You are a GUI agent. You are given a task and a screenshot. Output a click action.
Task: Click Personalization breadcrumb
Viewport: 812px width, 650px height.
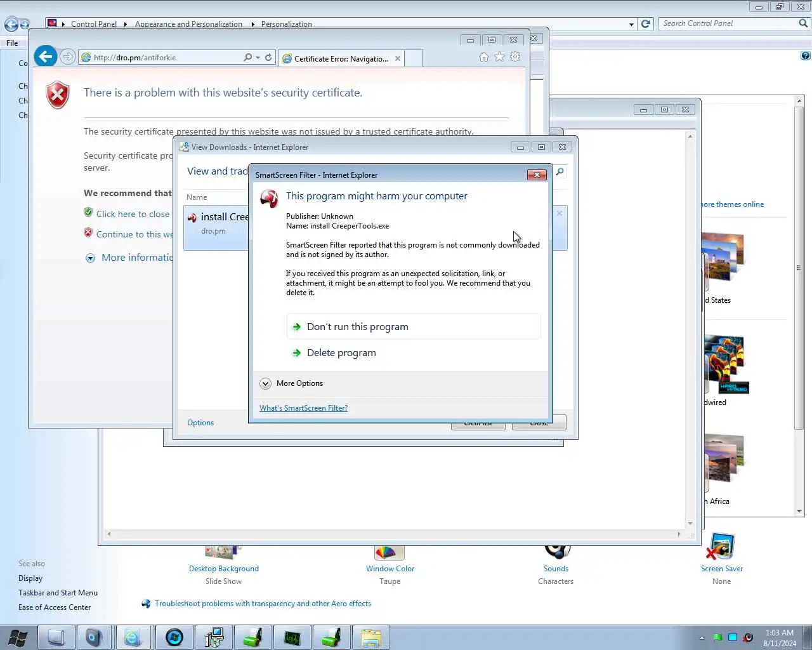[x=287, y=24]
